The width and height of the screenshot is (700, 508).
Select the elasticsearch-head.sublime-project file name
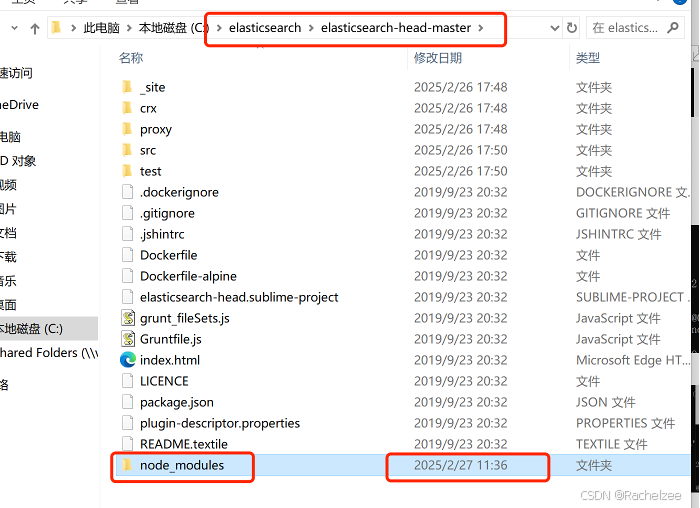239,297
